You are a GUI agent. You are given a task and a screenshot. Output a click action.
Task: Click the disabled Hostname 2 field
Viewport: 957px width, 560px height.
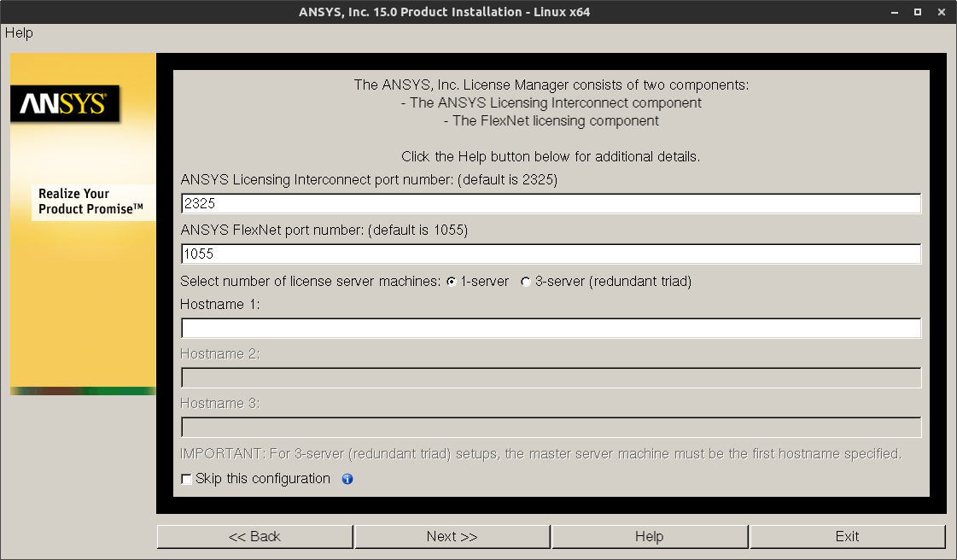click(x=551, y=377)
